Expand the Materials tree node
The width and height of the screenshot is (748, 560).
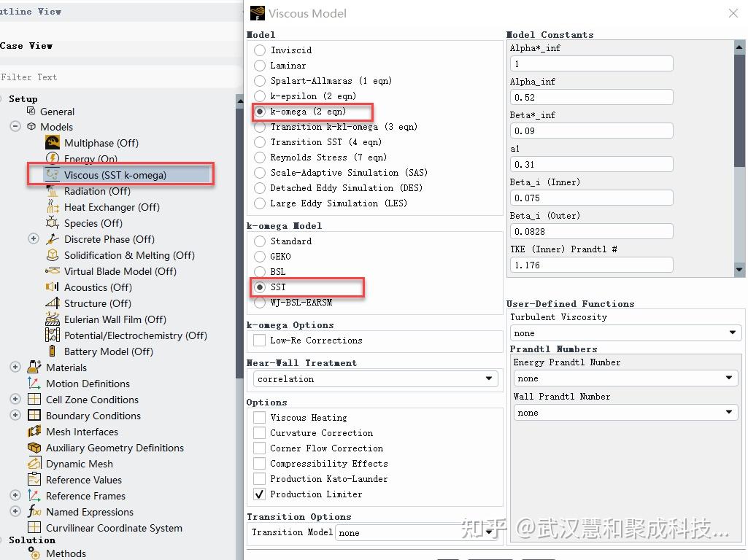(x=15, y=367)
